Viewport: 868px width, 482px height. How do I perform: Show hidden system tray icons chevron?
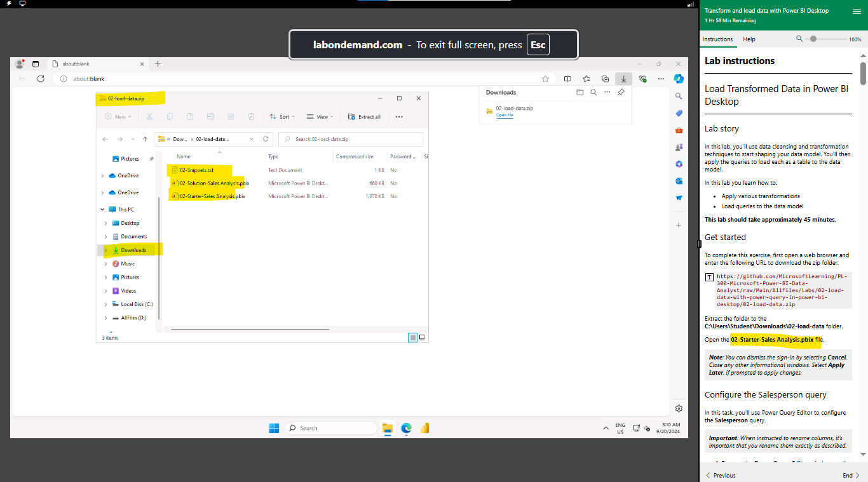click(x=606, y=429)
